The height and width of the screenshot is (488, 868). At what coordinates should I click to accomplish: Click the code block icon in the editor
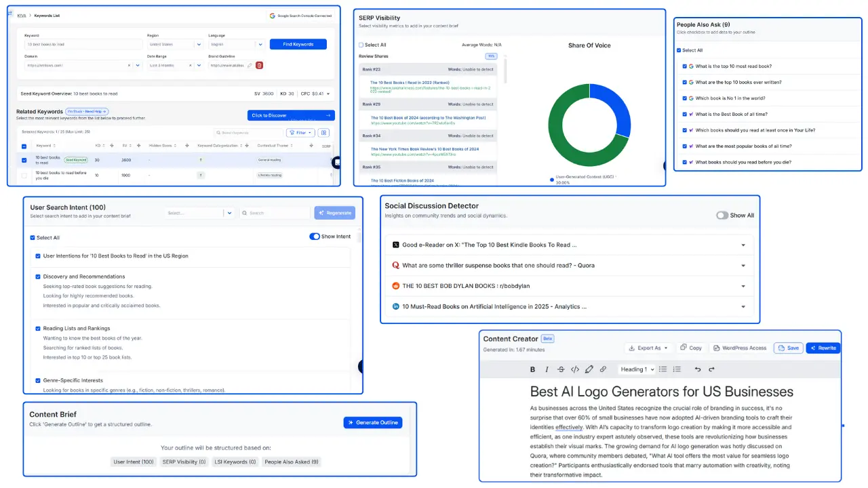(575, 369)
